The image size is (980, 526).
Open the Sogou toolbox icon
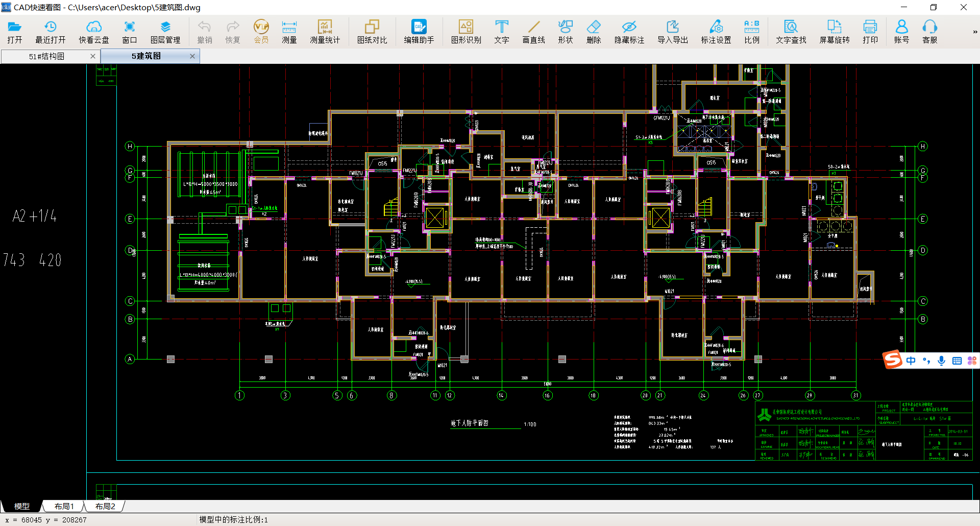pyautogui.click(x=972, y=361)
